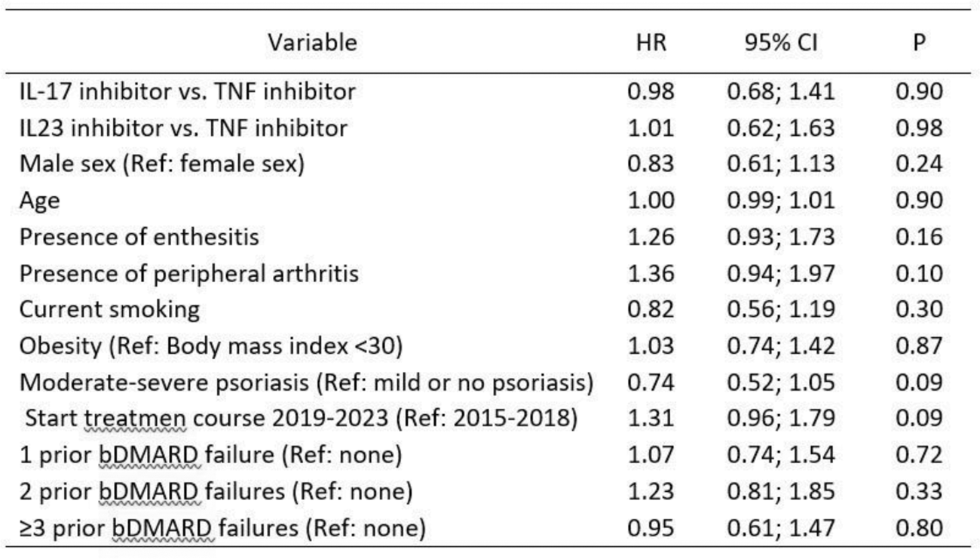980x559 pixels.
Task: Select the 1 prior bDMARD failure label
Action: pos(210,455)
